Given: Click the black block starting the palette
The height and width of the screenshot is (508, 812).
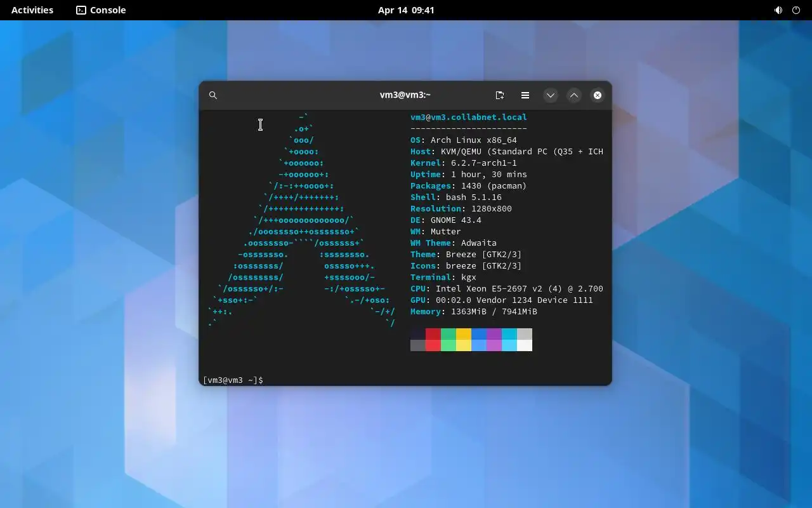Looking at the screenshot, I should 418,334.
